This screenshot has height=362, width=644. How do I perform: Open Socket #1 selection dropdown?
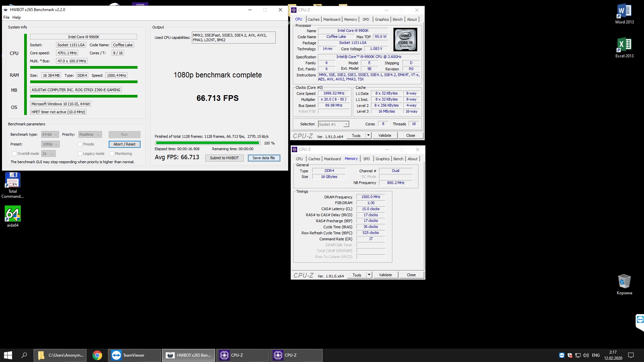(x=333, y=124)
